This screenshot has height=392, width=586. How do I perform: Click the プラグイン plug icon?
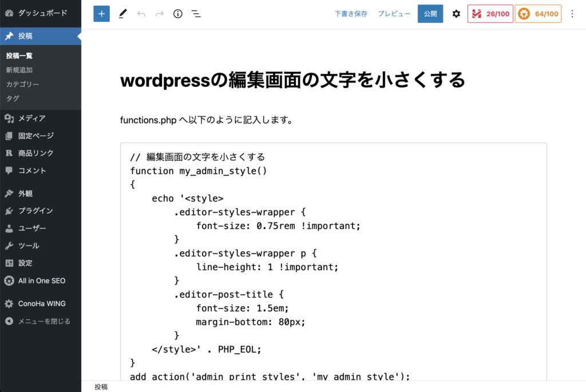point(9,211)
